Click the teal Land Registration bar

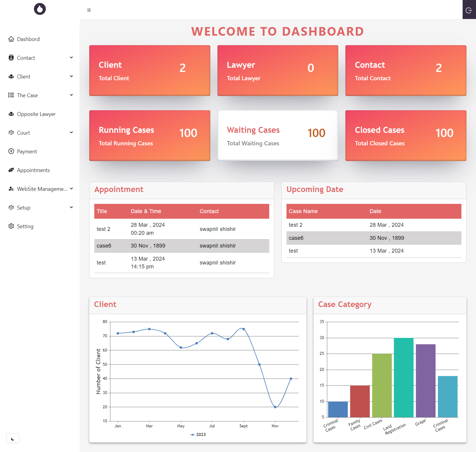tap(403, 377)
